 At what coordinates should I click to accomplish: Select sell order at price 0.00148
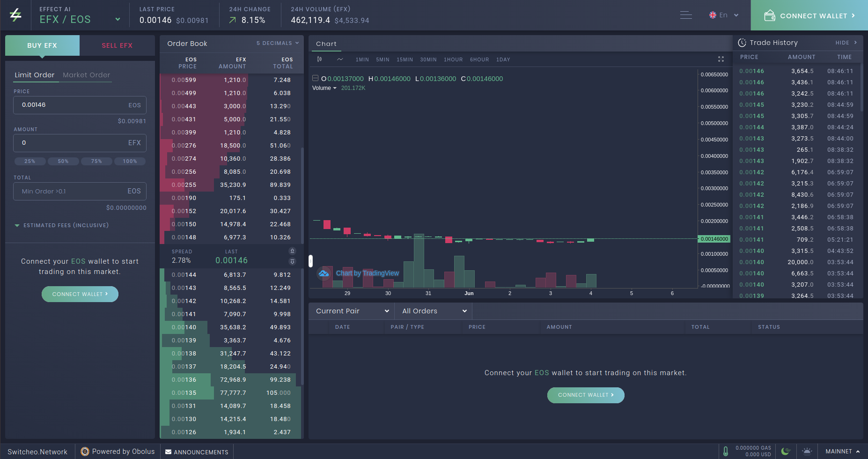[x=231, y=237]
